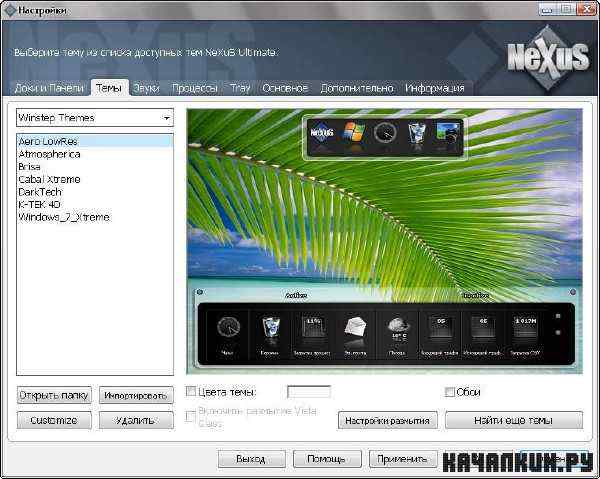Toggle Включить размытие Vista Glass checkbox
The height and width of the screenshot is (479, 600).
[x=190, y=416]
